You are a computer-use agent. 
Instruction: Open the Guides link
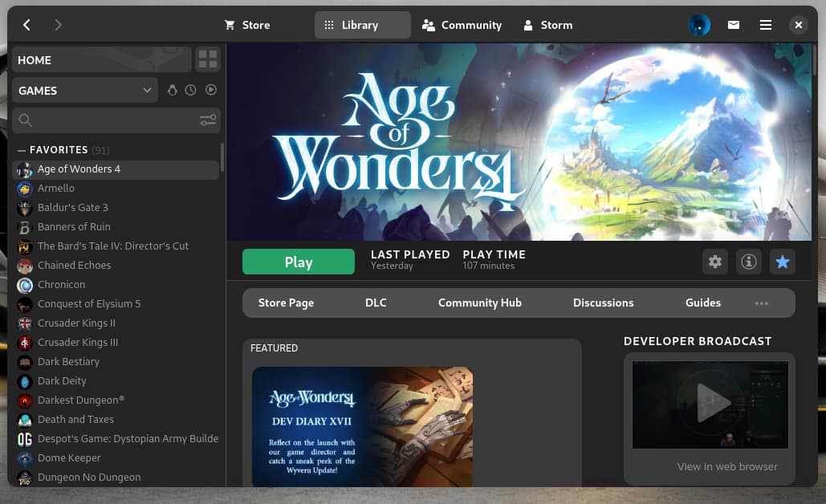point(702,303)
